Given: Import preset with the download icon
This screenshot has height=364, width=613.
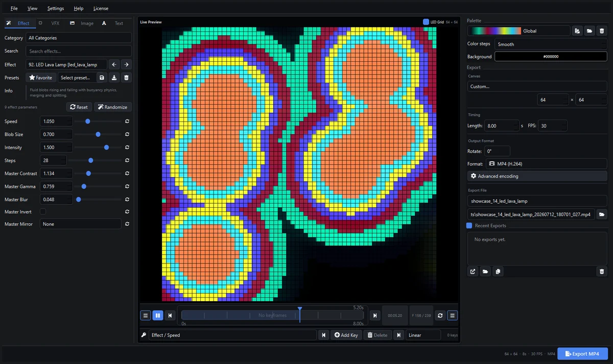Looking at the screenshot, I should click(x=114, y=78).
